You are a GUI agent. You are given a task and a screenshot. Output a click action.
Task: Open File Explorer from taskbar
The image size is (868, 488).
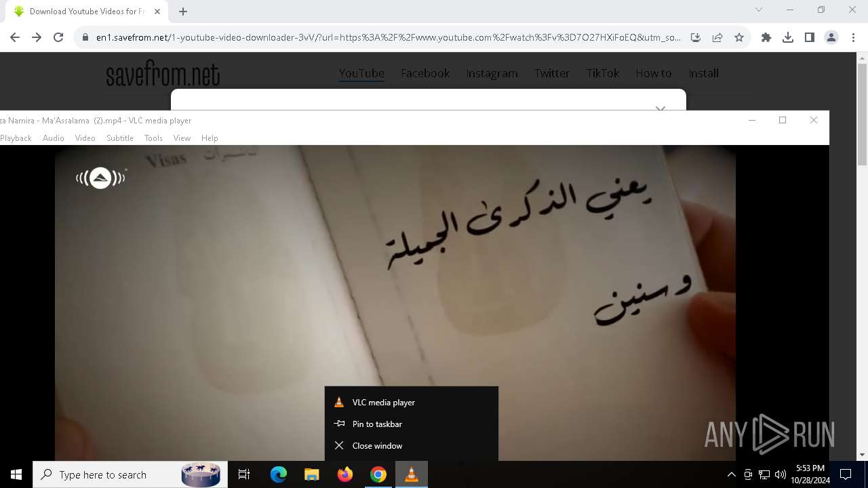(312, 474)
